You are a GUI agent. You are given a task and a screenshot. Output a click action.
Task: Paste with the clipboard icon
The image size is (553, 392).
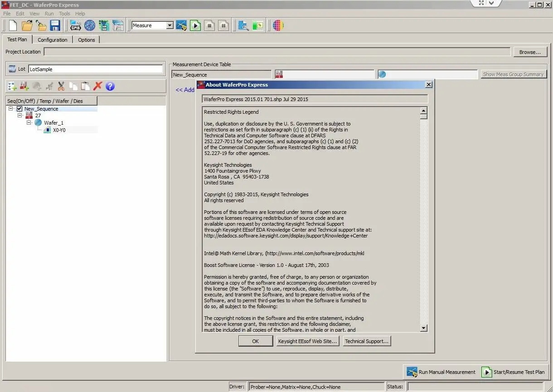[x=86, y=86]
